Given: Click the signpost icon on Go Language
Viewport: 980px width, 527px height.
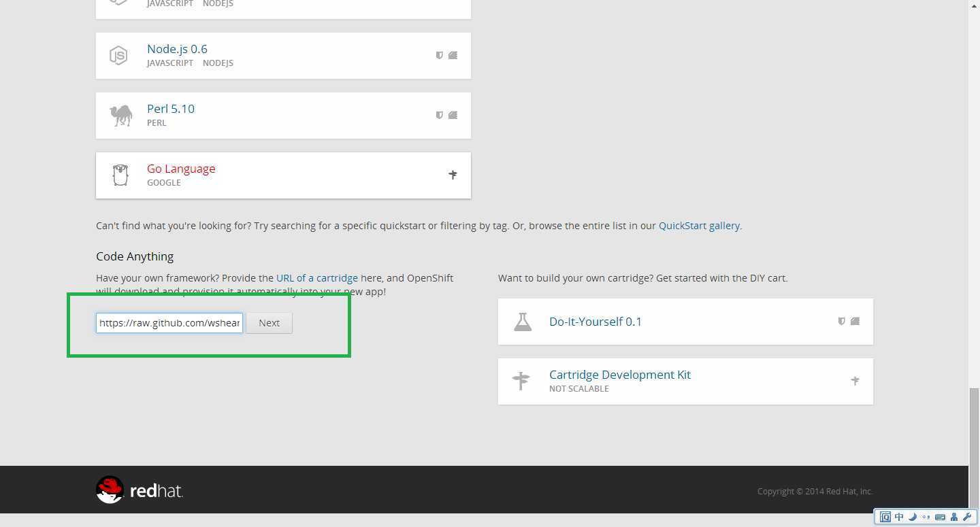Looking at the screenshot, I should 453,175.
